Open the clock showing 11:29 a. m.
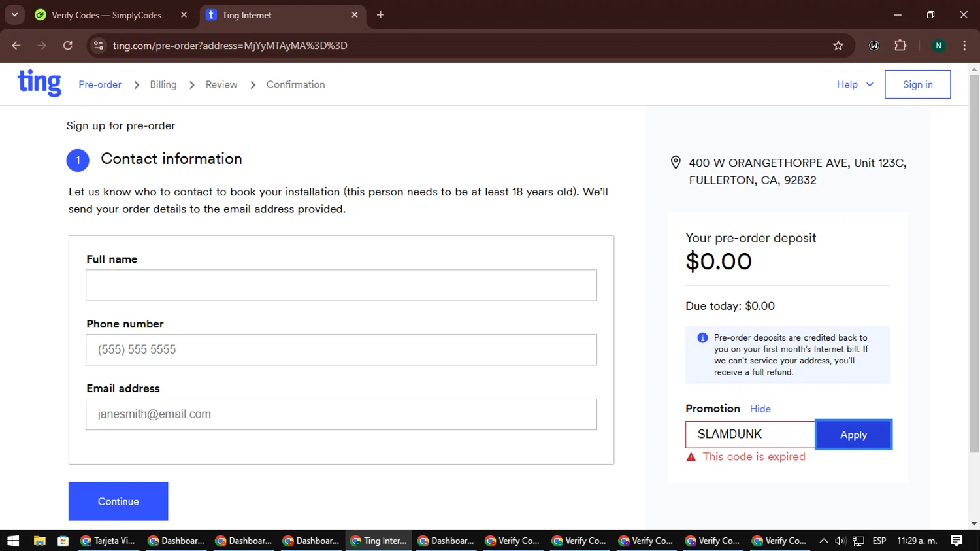Image resolution: width=980 pixels, height=551 pixels. coord(917,541)
